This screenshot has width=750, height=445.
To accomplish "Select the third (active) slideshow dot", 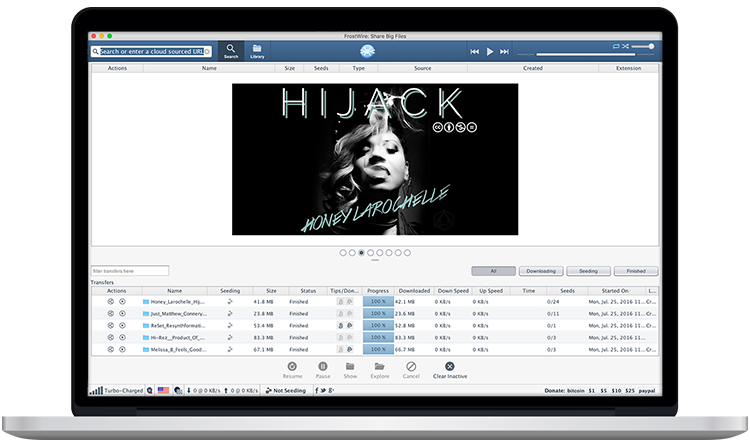I will [x=361, y=253].
